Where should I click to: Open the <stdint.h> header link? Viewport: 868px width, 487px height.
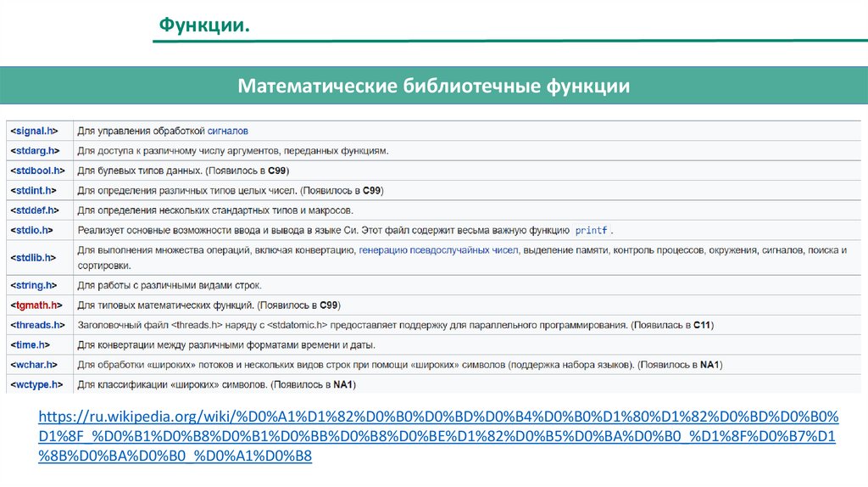coord(33,191)
